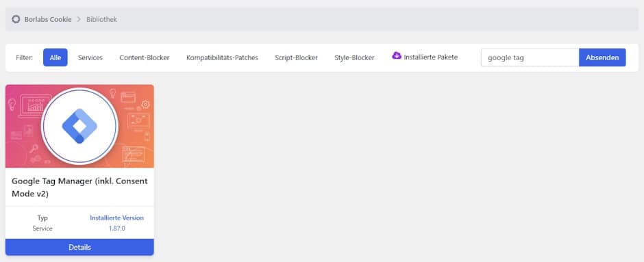
Task: Focus the search field containing google tag
Action: 530,57
